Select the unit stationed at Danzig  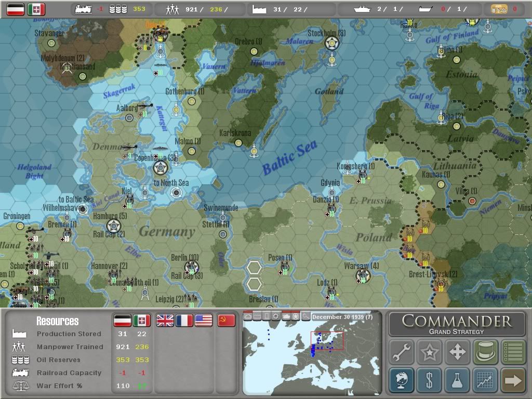pos(331,208)
